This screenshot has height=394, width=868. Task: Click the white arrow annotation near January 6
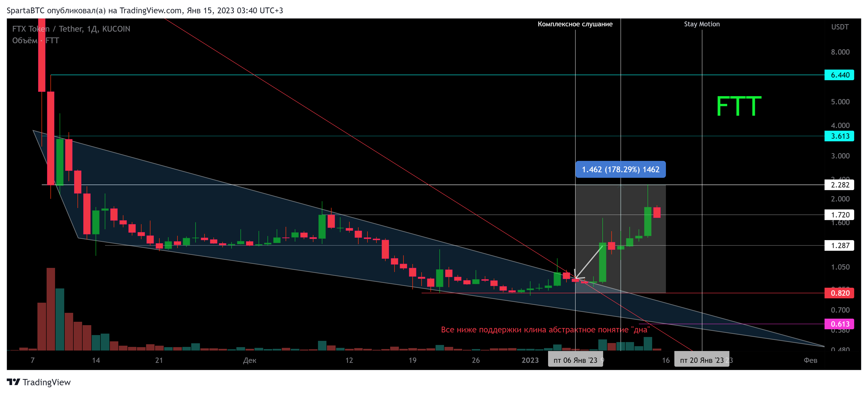(588, 263)
